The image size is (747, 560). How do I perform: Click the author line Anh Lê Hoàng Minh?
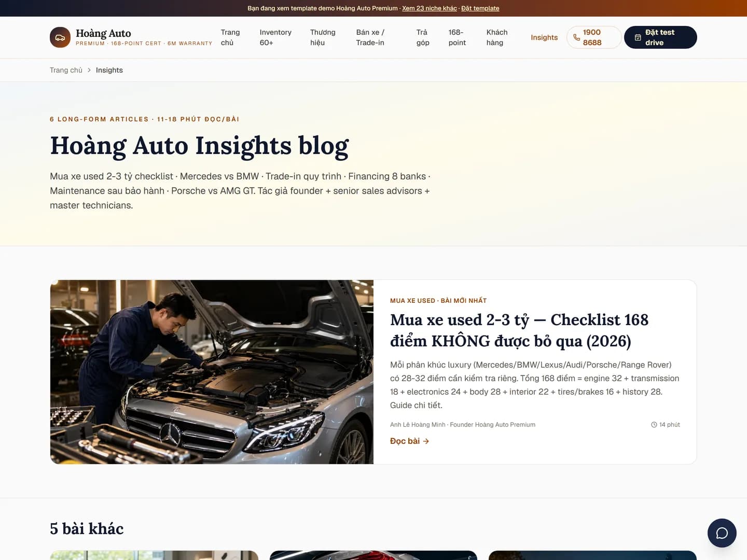463,425
